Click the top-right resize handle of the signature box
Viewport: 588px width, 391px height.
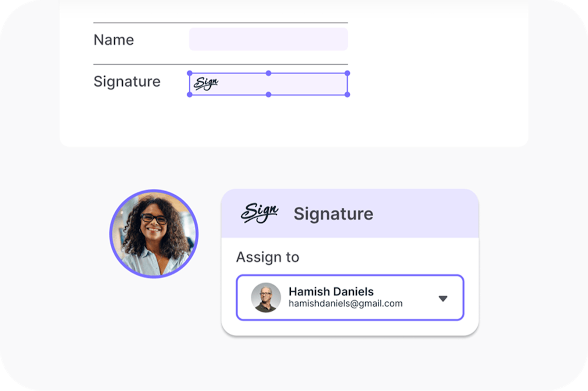(347, 73)
